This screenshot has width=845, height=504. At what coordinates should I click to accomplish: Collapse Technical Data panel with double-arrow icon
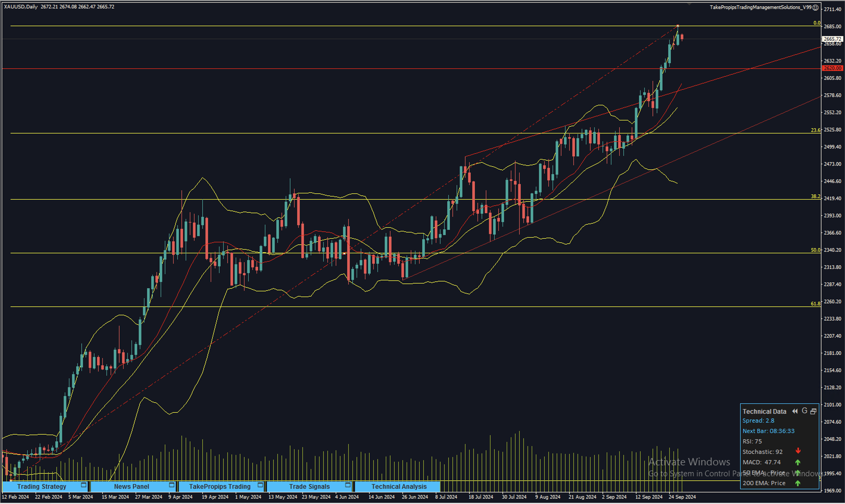(795, 411)
